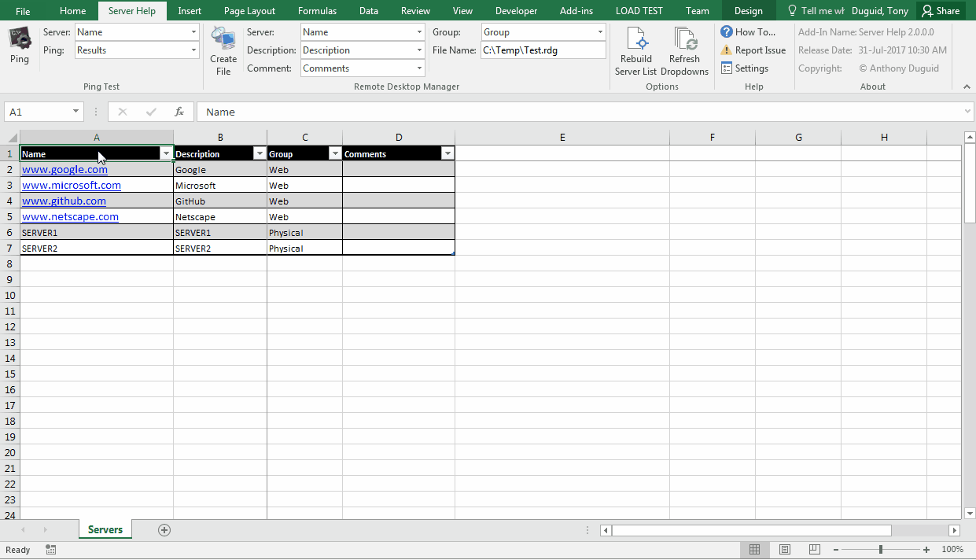The height and width of the screenshot is (560, 976).
Task: Open Comments header filter arrow
Action: click(447, 154)
